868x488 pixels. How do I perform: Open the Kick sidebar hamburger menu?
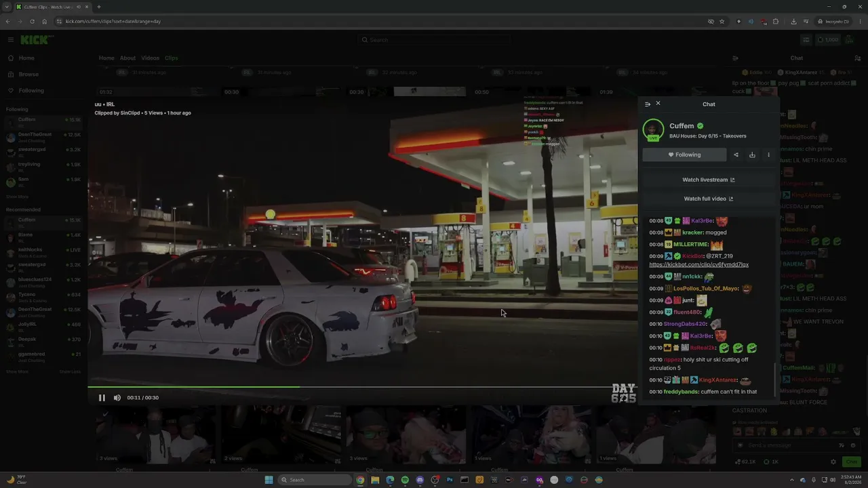(x=11, y=40)
